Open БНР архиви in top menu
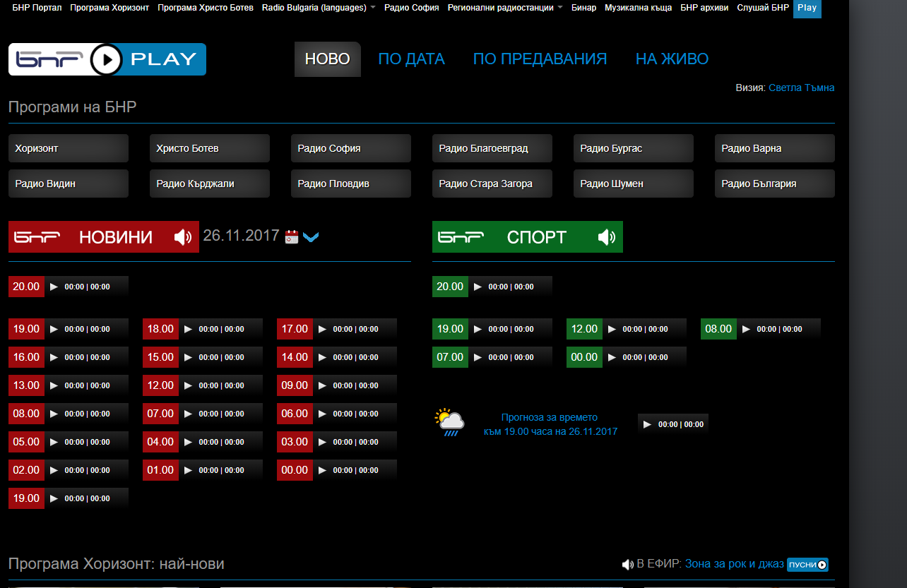Image resolution: width=907 pixels, height=588 pixels. 704,8
